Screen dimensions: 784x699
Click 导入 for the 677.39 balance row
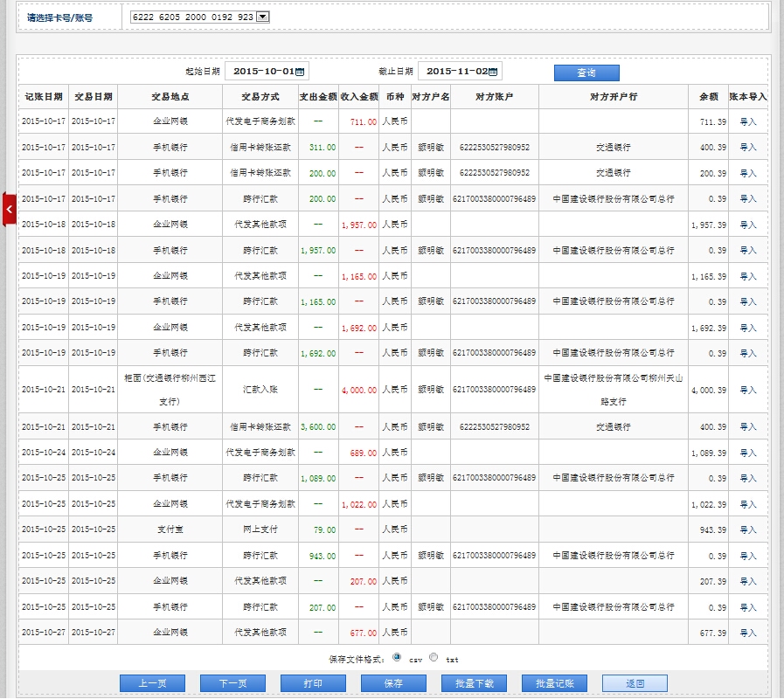[748, 633]
